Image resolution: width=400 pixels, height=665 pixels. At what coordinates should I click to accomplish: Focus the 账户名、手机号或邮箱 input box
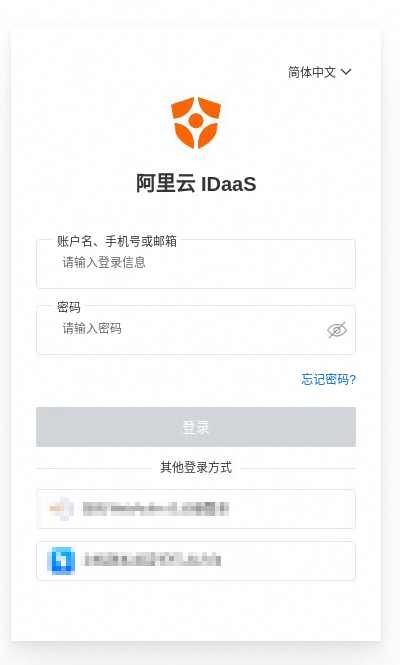coord(196,264)
